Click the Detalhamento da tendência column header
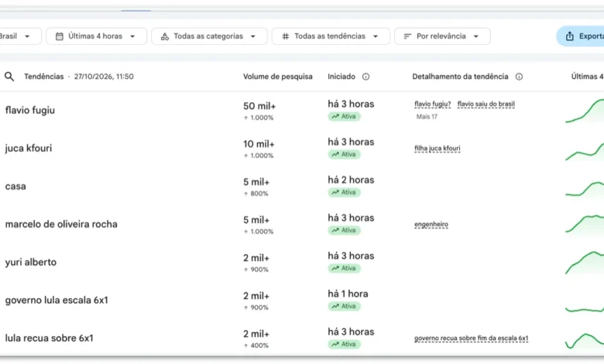The height and width of the screenshot is (364, 604). [x=460, y=77]
